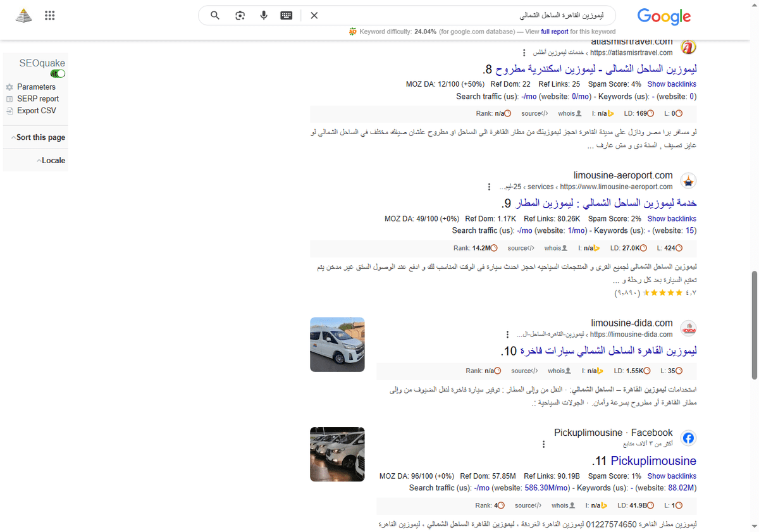Show the on-screen keyboard icon

click(287, 15)
